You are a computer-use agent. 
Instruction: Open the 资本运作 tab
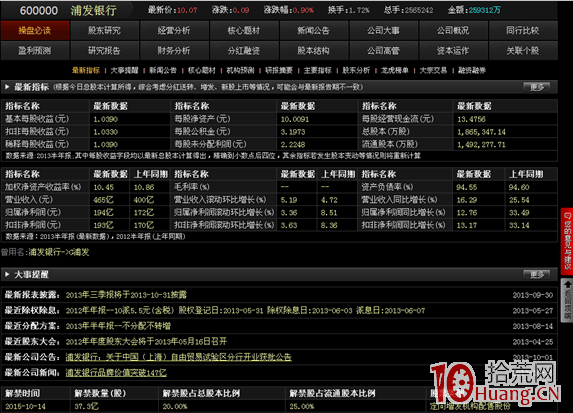pyautogui.click(x=453, y=50)
